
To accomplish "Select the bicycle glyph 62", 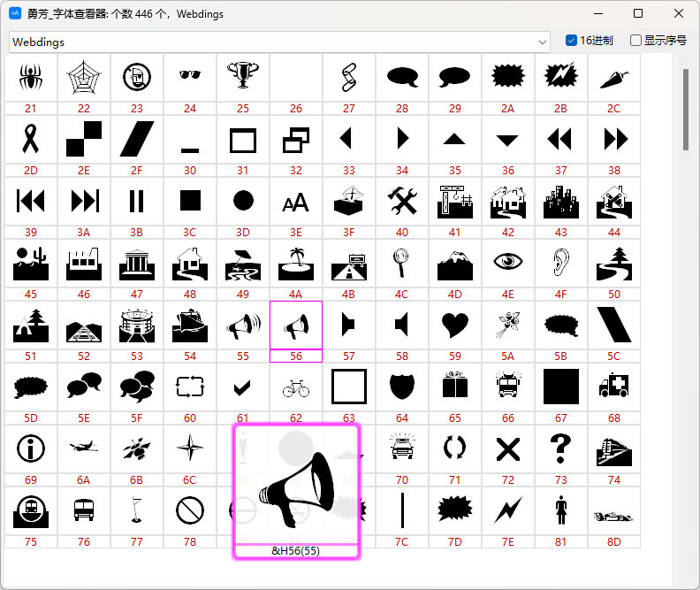I will pos(296,388).
